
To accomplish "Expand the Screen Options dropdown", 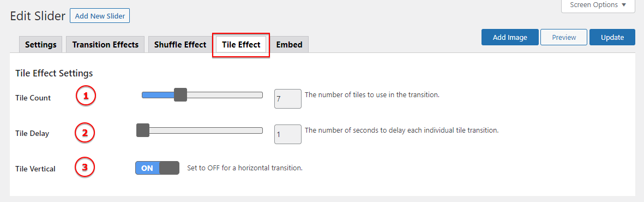I will [x=598, y=6].
